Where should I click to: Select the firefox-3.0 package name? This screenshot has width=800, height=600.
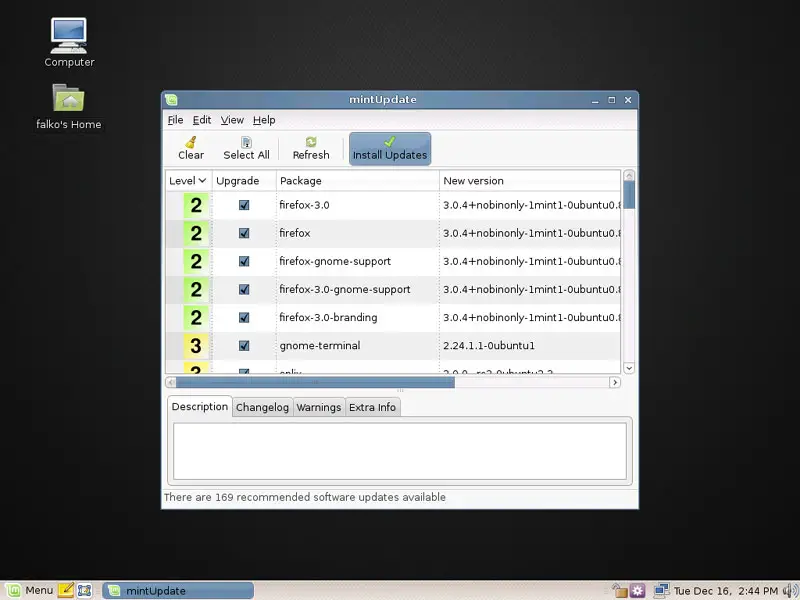pyautogui.click(x=304, y=205)
